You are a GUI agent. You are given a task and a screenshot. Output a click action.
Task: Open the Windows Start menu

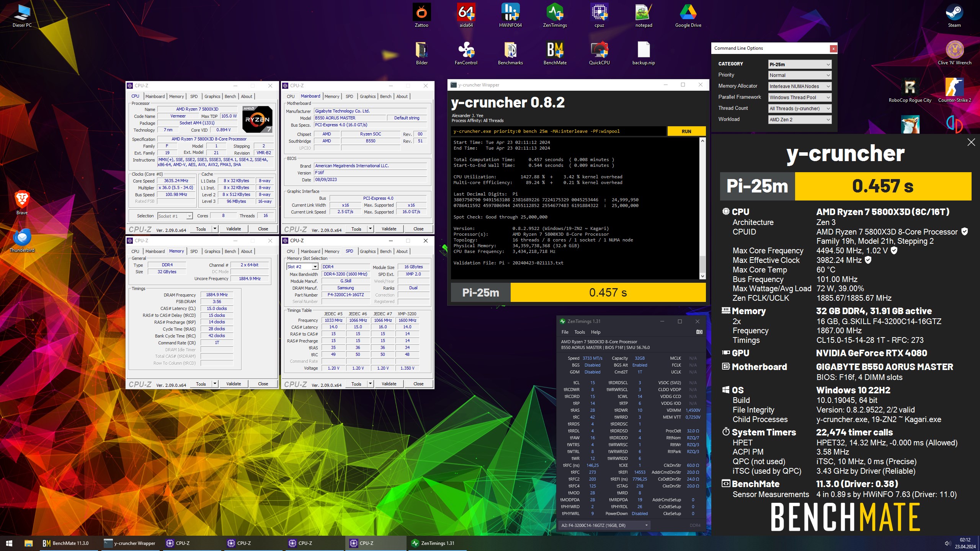pos(9,543)
